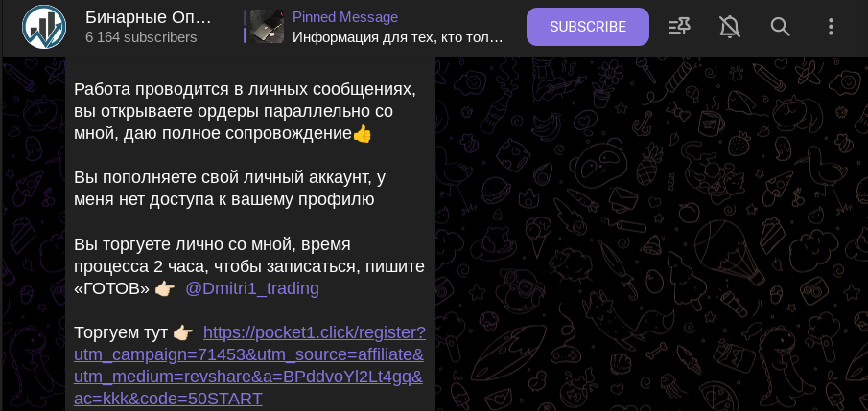Screen dimensions: 868x411
Task: Subscribe to the channel
Action: [587, 27]
